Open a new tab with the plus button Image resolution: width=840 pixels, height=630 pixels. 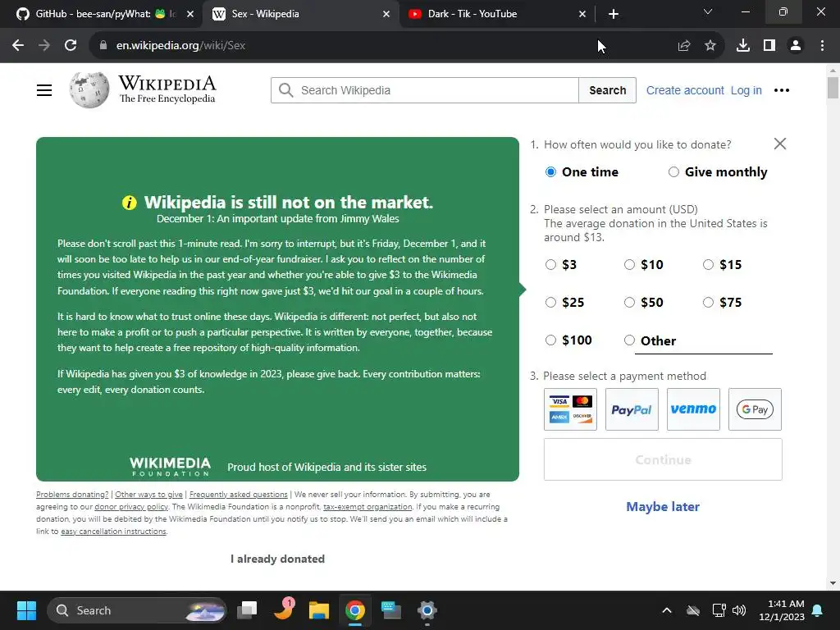pos(614,15)
